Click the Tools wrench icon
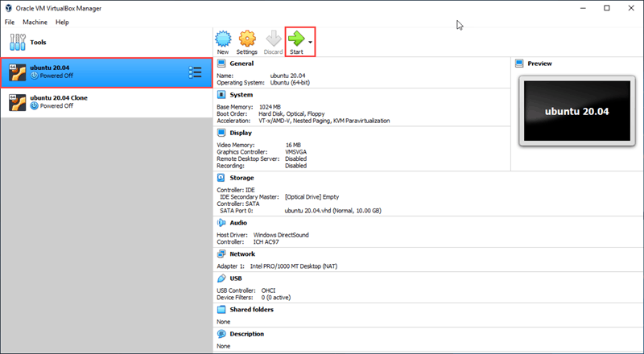 [17, 42]
